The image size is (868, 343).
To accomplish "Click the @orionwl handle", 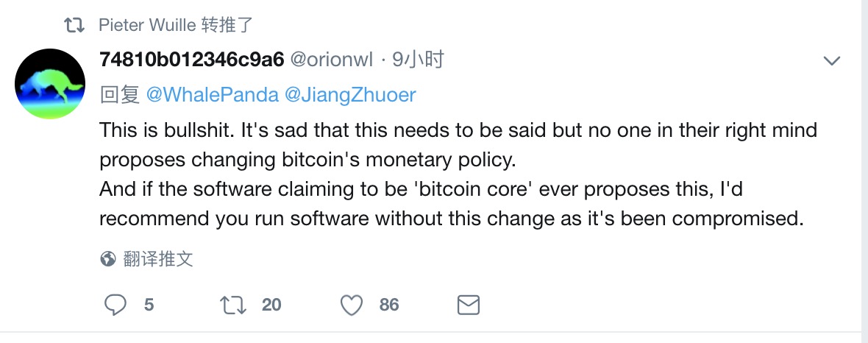I will point(332,60).
